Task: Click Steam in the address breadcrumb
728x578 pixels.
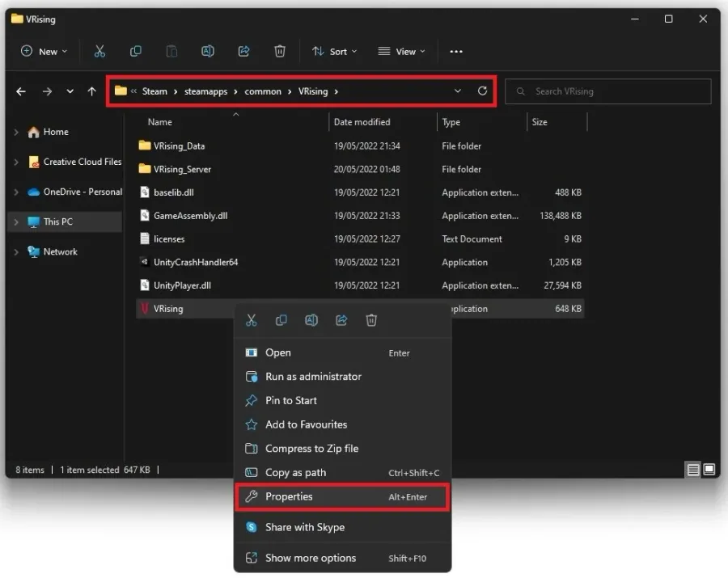Action: click(154, 91)
